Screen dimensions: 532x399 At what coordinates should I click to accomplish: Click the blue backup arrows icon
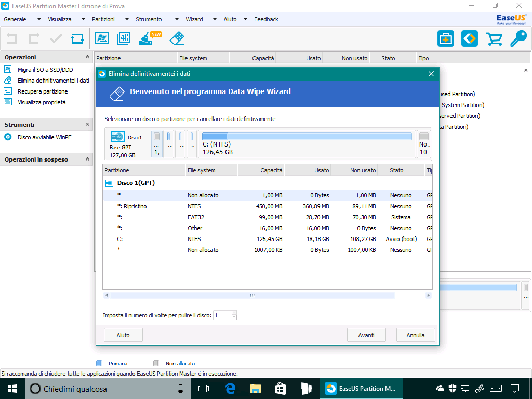click(x=470, y=38)
